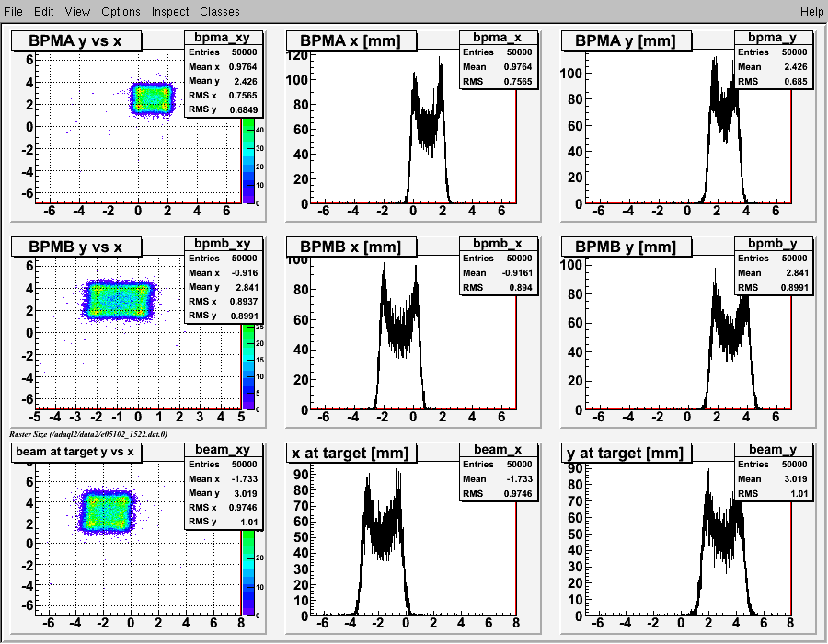Click the x at target histogram curve

point(382,544)
